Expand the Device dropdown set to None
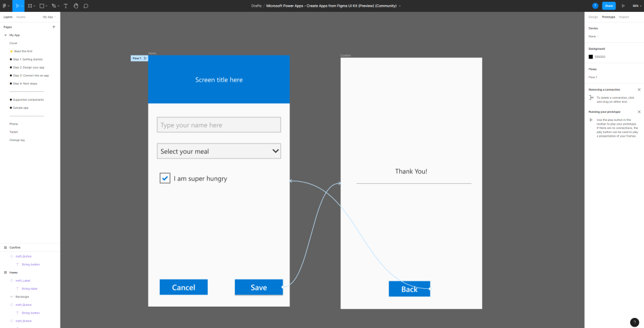Screen dimensions: 644x328 tap(594, 36)
